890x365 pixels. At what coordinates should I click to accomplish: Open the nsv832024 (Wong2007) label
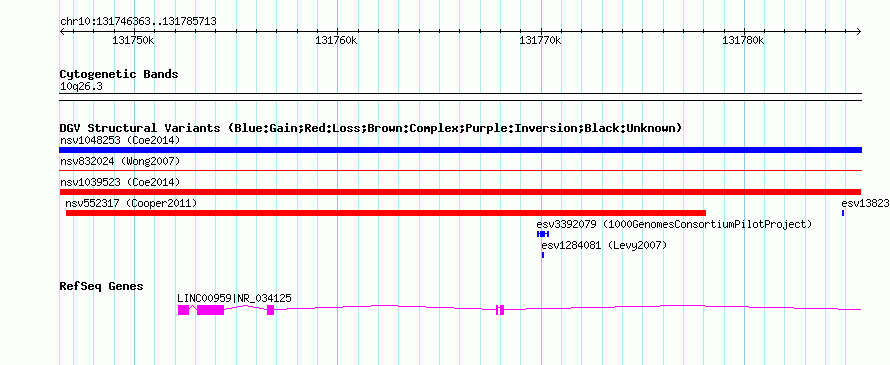[120, 162]
